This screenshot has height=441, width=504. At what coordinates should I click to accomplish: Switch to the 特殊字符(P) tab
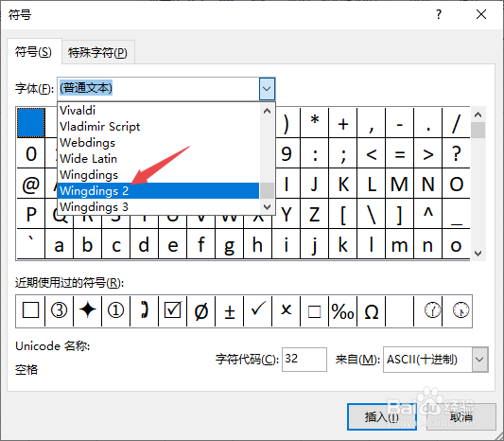click(x=97, y=52)
